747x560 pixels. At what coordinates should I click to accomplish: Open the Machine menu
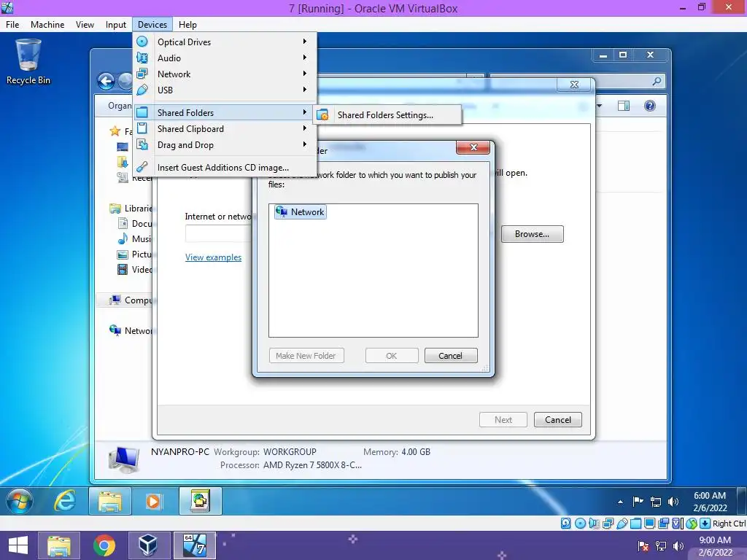tap(47, 24)
